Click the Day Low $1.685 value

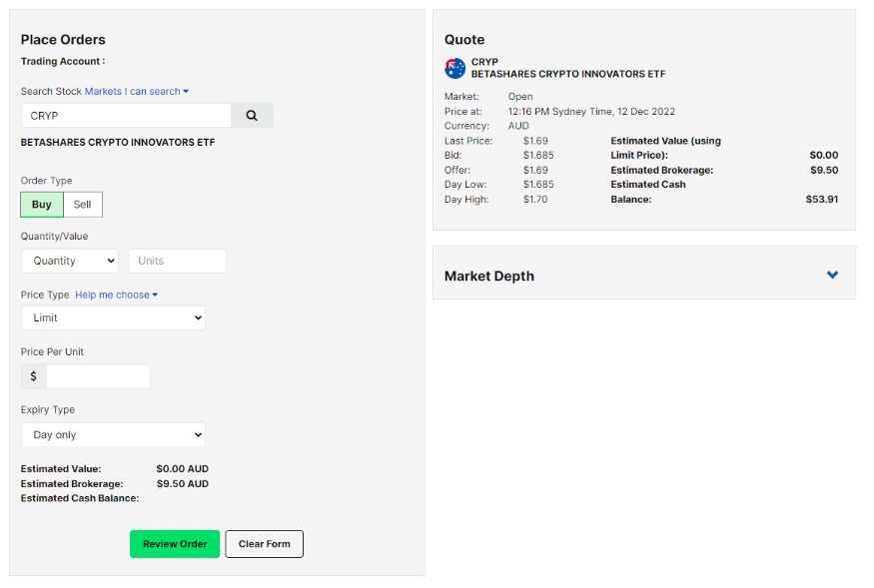538,185
